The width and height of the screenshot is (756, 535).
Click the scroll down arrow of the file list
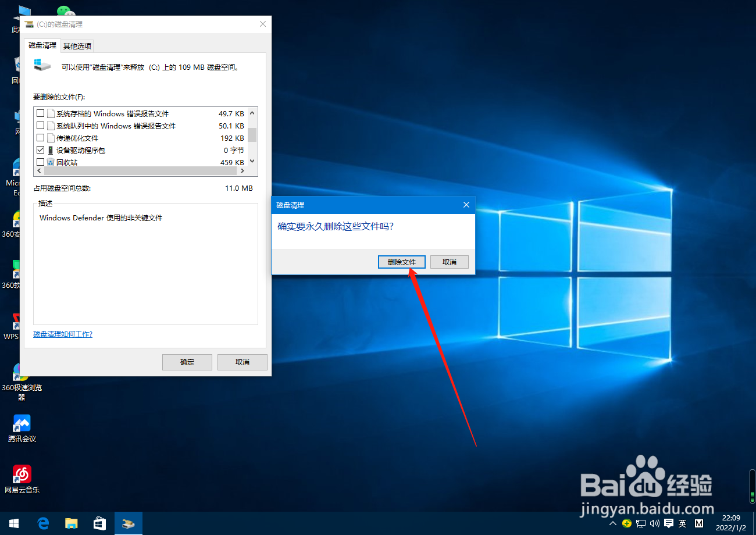pos(252,161)
